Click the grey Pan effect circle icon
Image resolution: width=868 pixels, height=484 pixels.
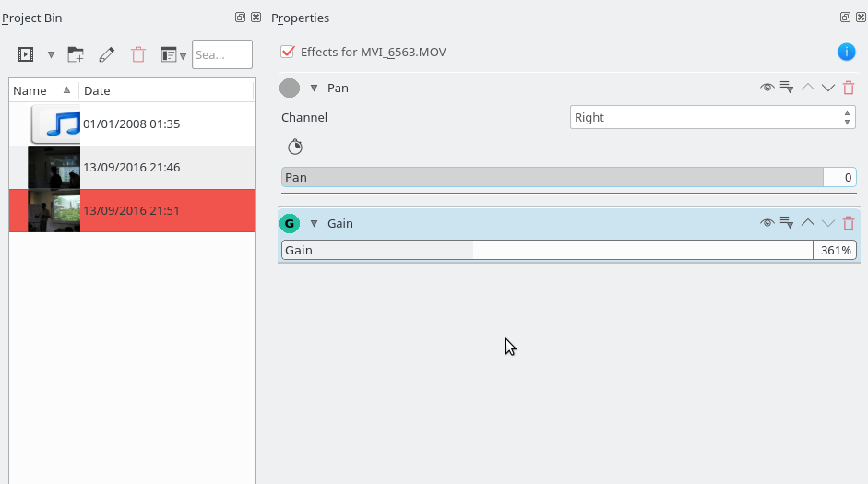coord(290,88)
